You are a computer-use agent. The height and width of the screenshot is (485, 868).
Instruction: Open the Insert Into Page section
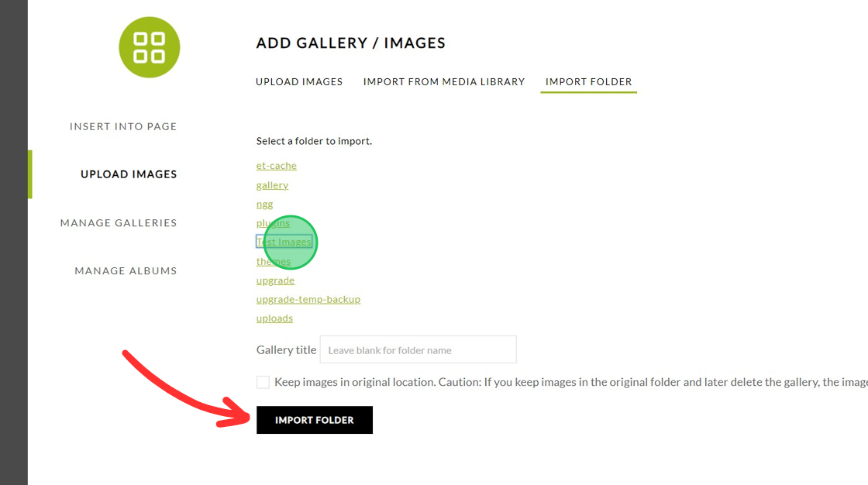(123, 126)
